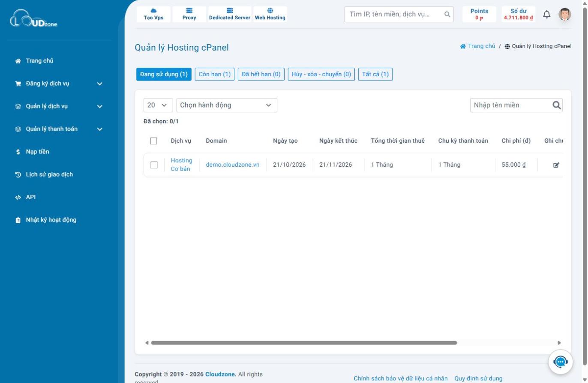Click the Nhật ký hoạt động clipboard icon
588x383 pixels.
coord(18,220)
